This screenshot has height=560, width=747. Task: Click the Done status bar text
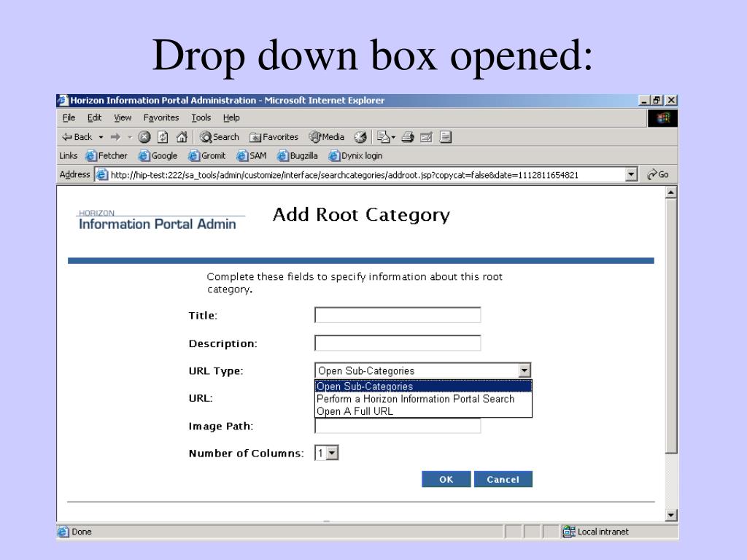82,532
